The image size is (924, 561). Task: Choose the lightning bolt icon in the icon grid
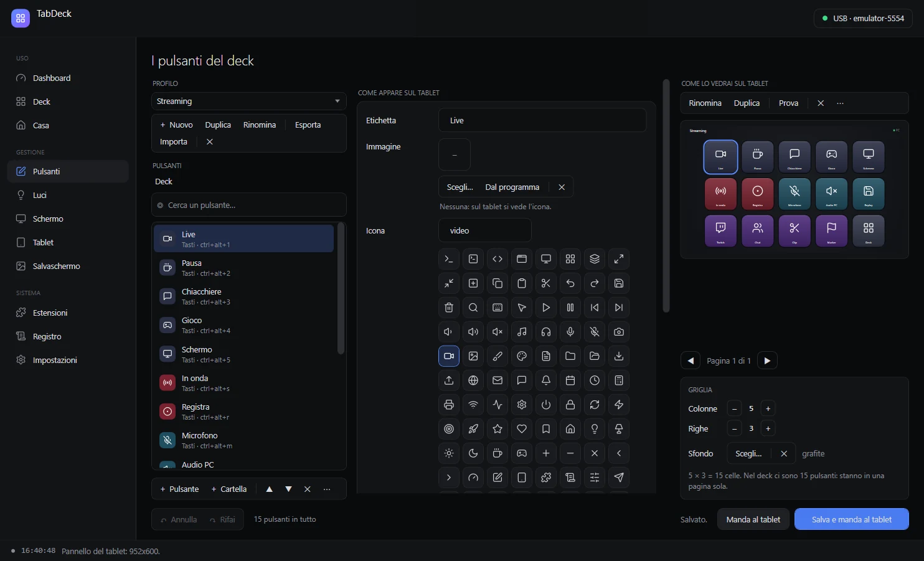pyautogui.click(x=619, y=405)
